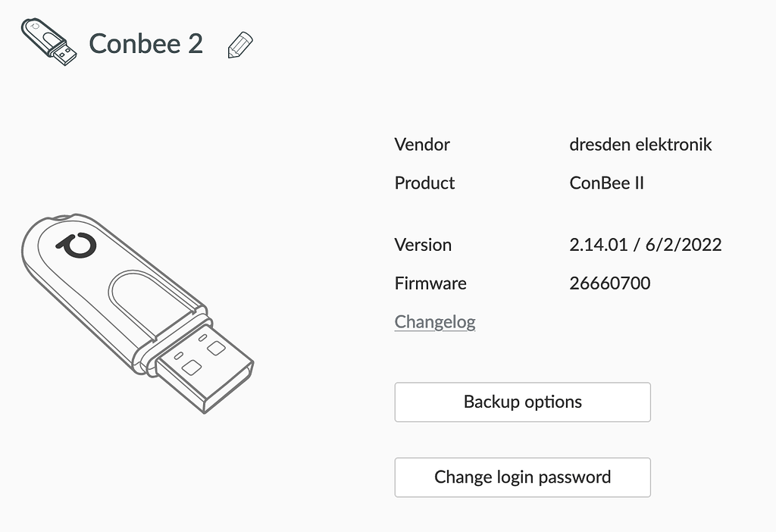Click the "Conbee 2" gateway name heading
This screenshot has width=776, height=532.
[x=146, y=44]
